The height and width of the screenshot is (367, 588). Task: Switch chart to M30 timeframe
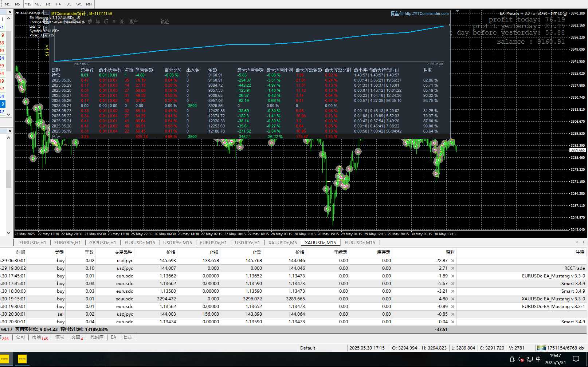tap(38, 4)
